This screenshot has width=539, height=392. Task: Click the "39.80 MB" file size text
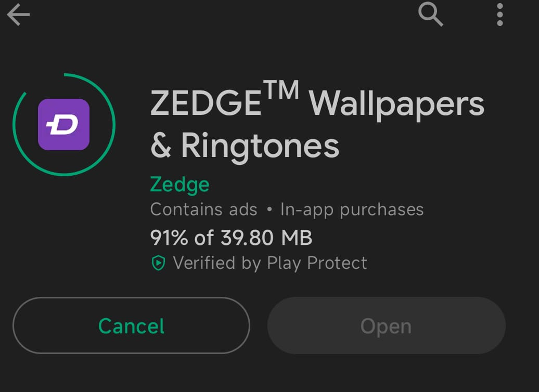(x=266, y=238)
